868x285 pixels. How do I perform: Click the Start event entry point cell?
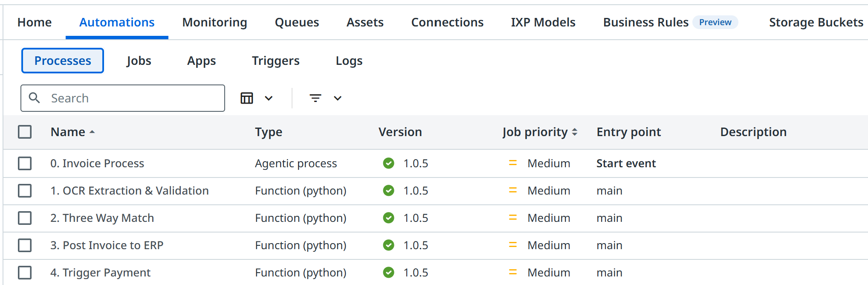coord(626,163)
